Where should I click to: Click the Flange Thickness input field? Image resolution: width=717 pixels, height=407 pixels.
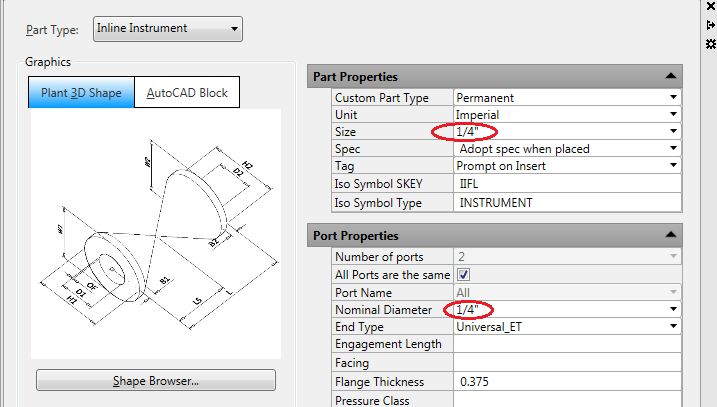(567, 381)
